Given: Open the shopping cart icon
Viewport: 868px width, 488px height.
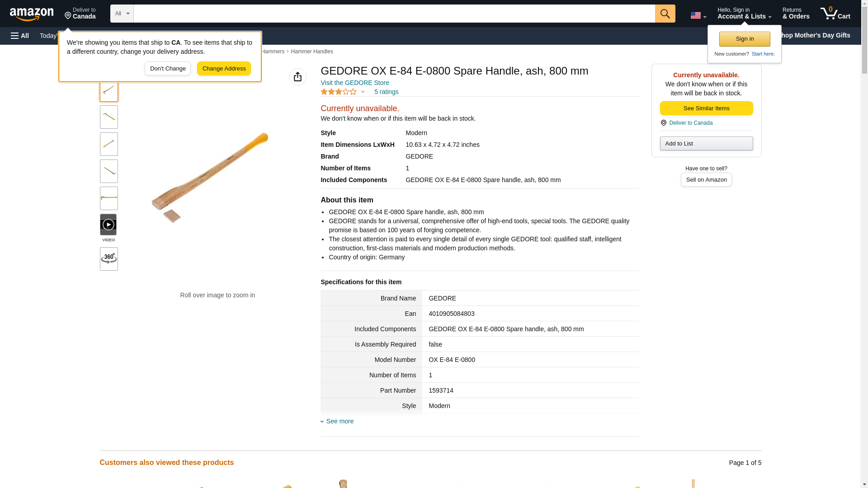Looking at the screenshot, I should [x=835, y=14].
